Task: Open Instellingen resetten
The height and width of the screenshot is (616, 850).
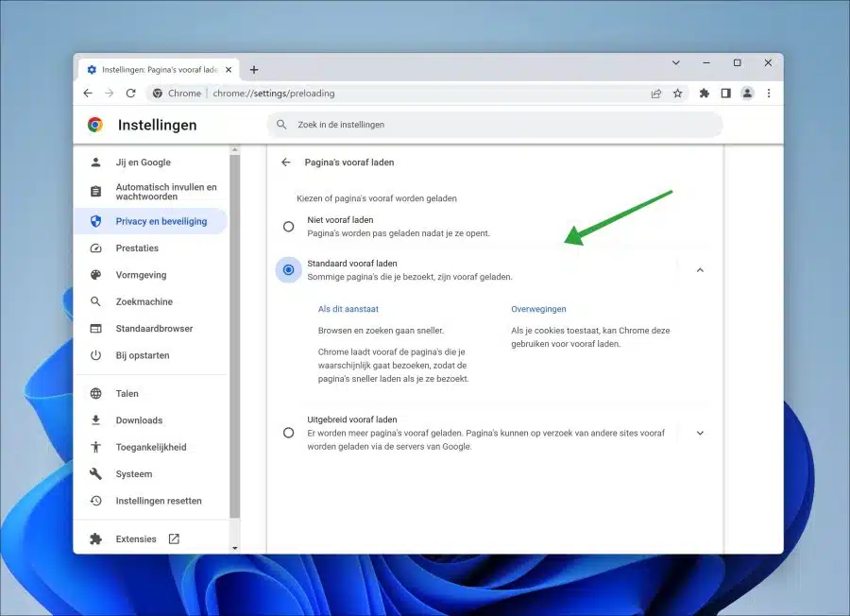Action: (150, 501)
